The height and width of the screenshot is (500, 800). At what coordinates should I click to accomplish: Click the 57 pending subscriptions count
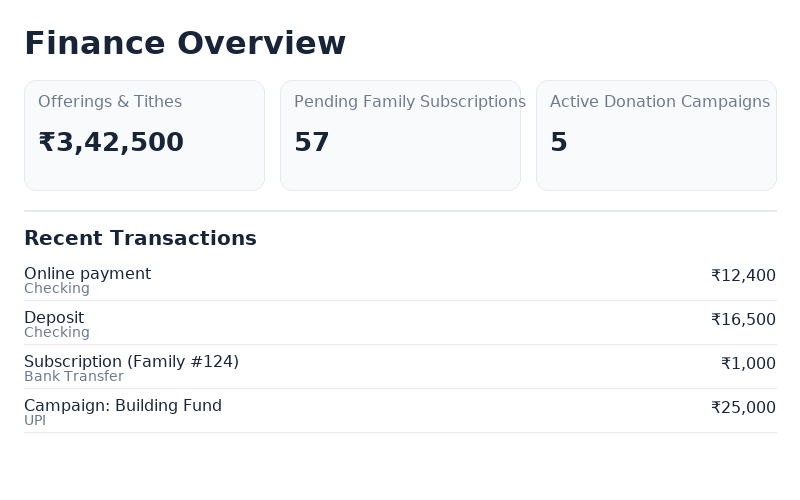pos(312,143)
